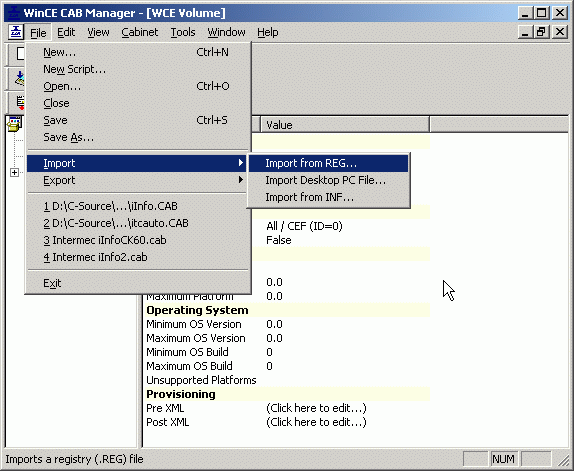Choose New... from File menu

point(138,52)
